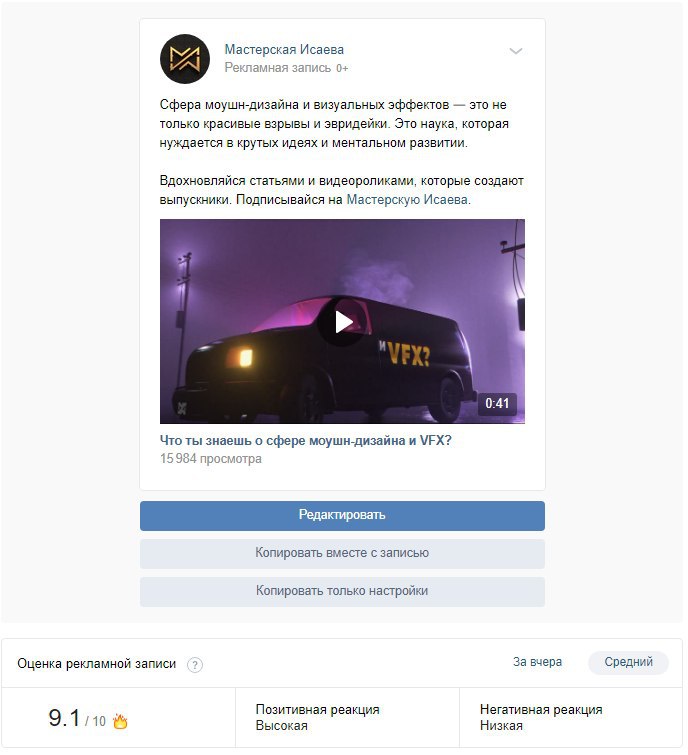Click Копировать только настройки button

point(342,591)
